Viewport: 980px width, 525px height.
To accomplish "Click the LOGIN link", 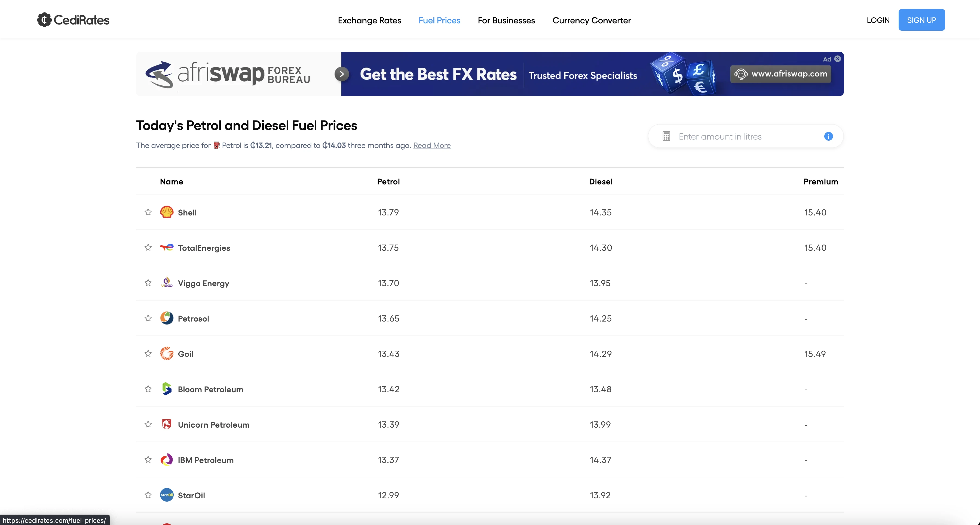I will (878, 20).
